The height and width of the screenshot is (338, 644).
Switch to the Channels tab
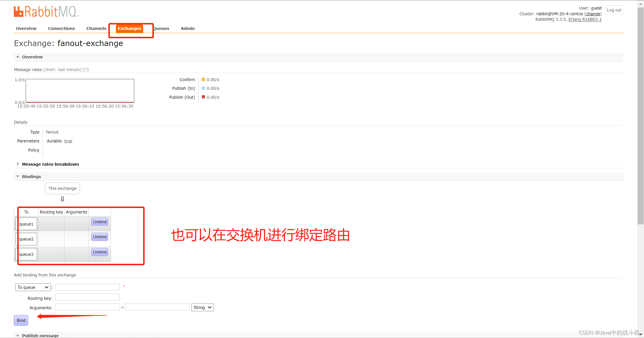(96, 28)
